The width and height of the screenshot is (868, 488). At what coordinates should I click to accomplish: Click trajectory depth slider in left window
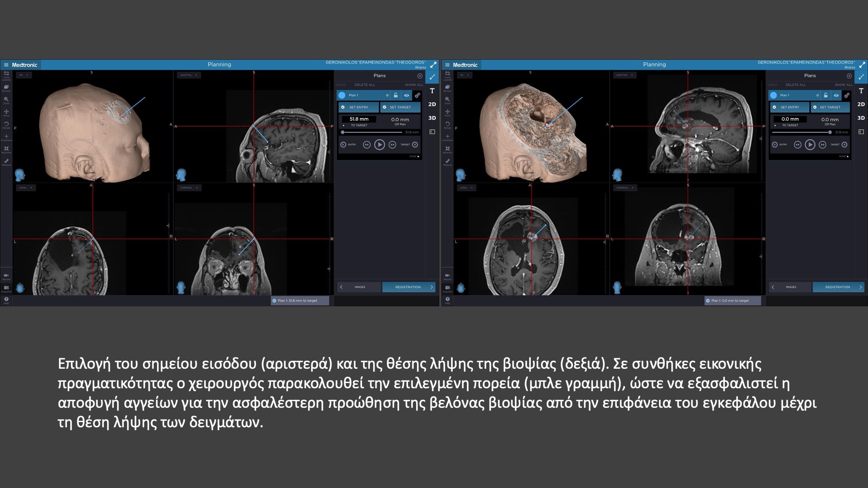click(x=372, y=132)
